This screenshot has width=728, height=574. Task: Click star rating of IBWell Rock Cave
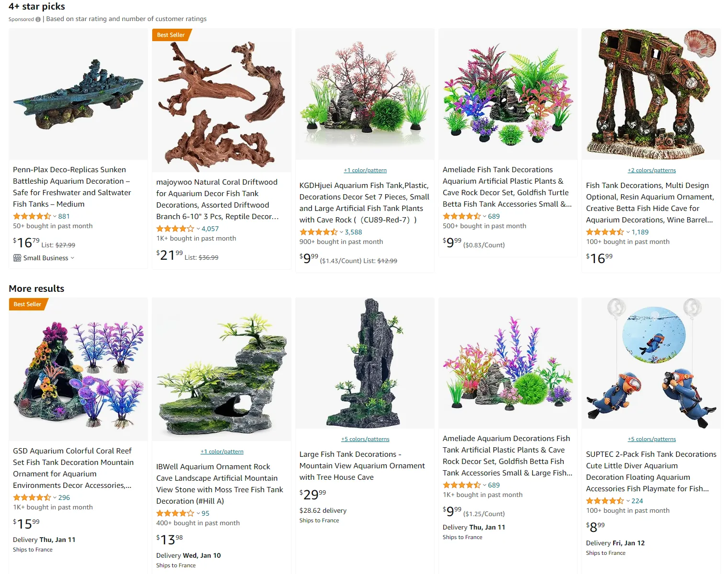[x=175, y=513]
